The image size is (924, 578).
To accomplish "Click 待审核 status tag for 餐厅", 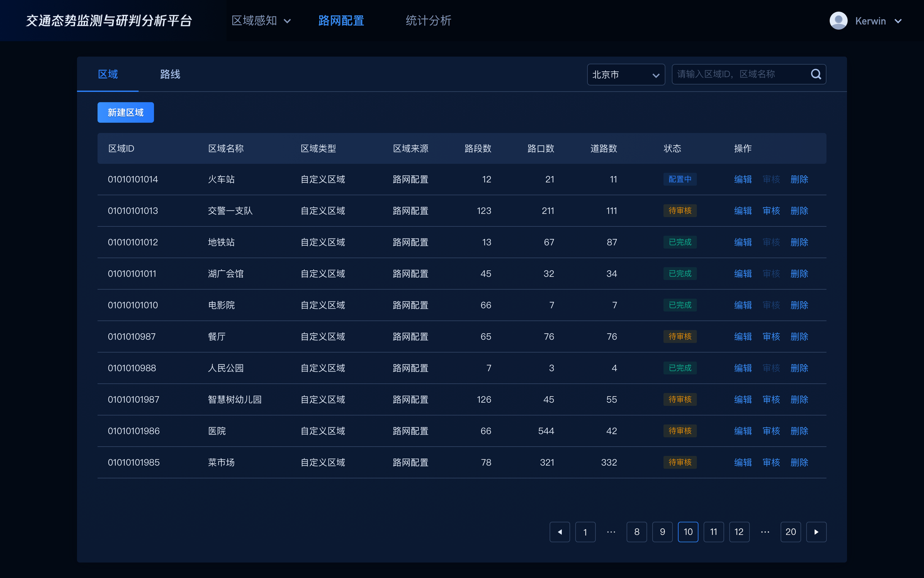I will [x=680, y=337].
